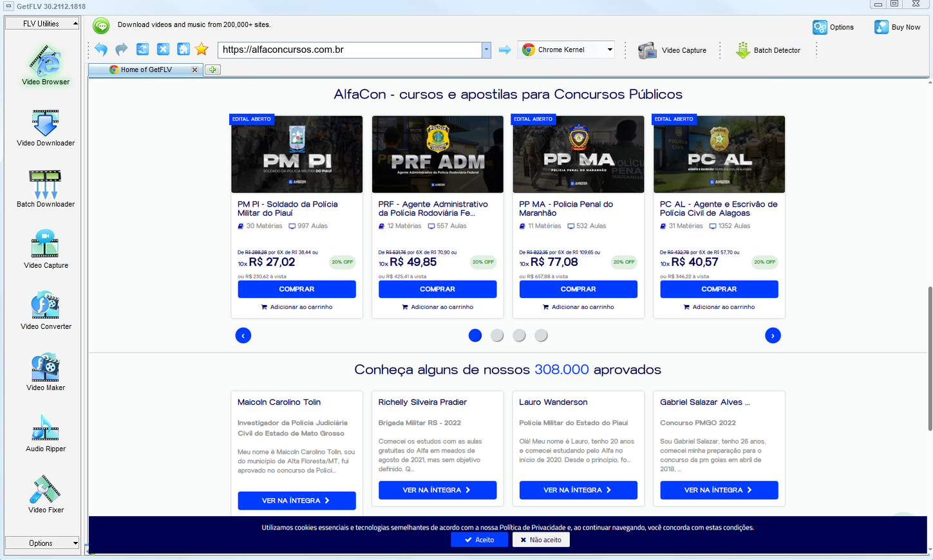Viewport: 933px width, 560px height.
Task: Open the Video Downloader tool
Action: (x=46, y=127)
